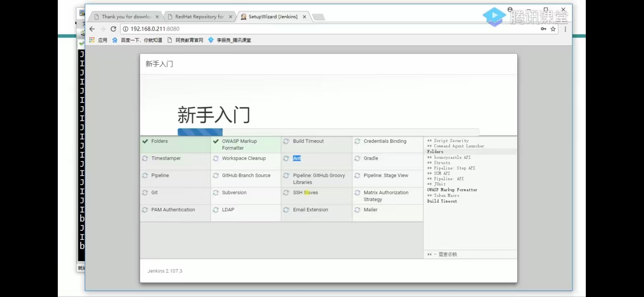This screenshot has width=644, height=297.
Task: Click the spinner icon beside Mailer
Action: point(357,210)
